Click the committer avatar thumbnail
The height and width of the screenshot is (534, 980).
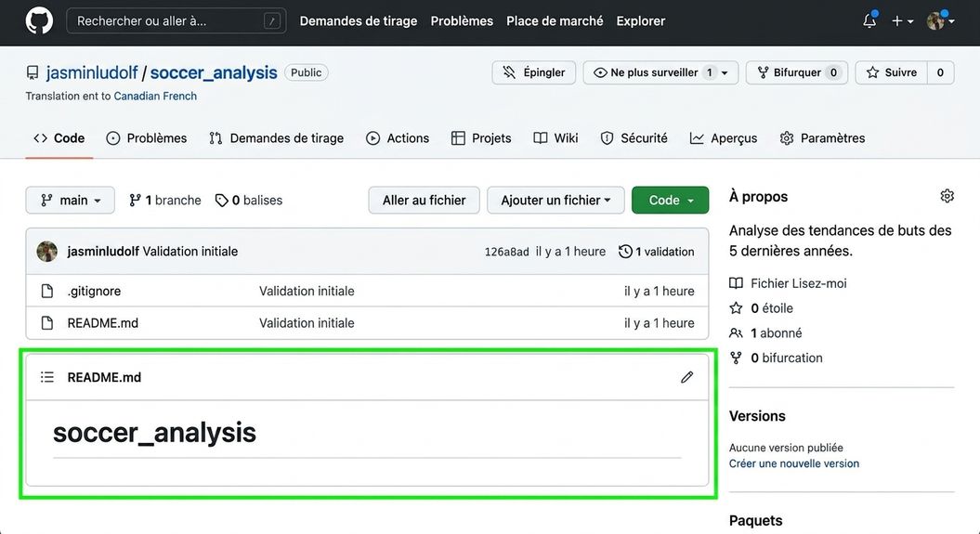coord(46,251)
